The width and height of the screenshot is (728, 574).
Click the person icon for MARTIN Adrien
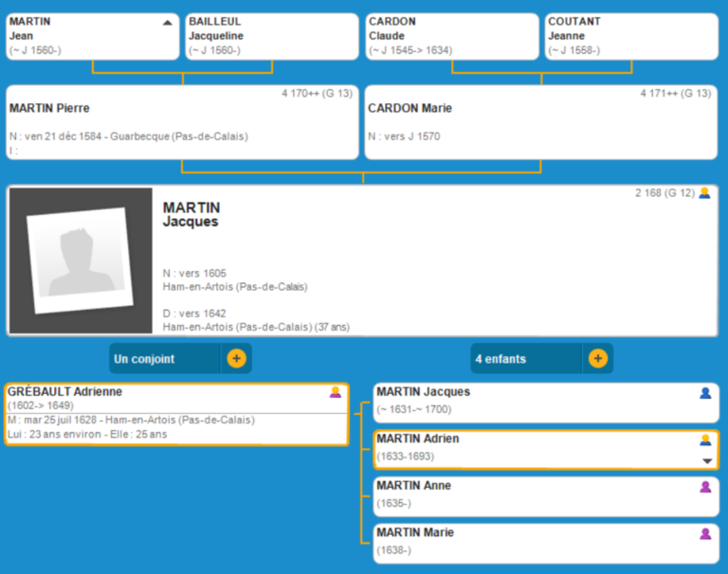pos(705,439)
